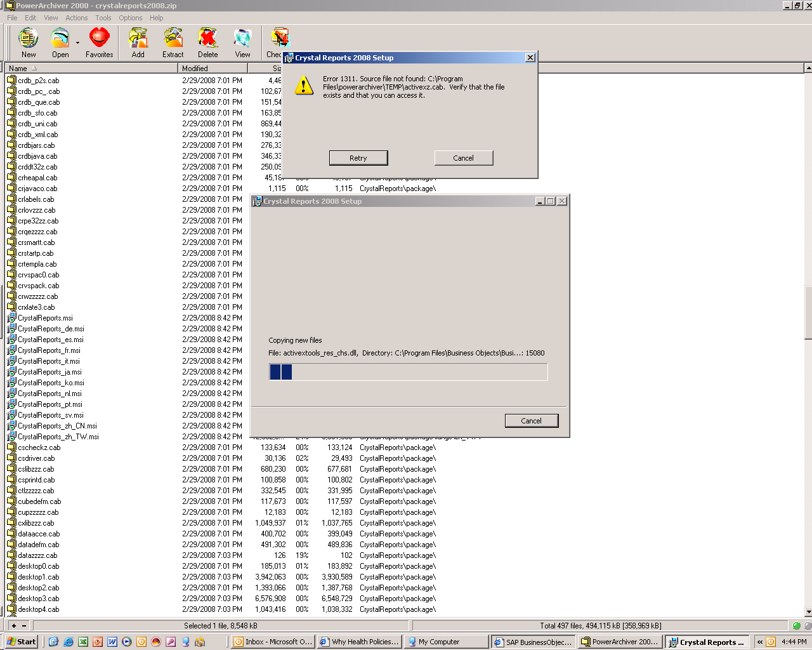Select the CrystalReports.msi file icon
This screenshot has height=650, width=812.
click(x=11, y=318)
